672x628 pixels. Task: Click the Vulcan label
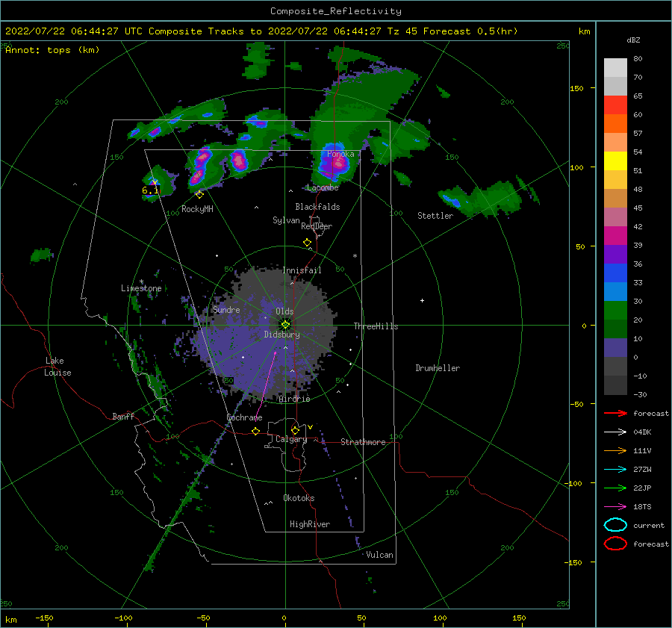380,555
